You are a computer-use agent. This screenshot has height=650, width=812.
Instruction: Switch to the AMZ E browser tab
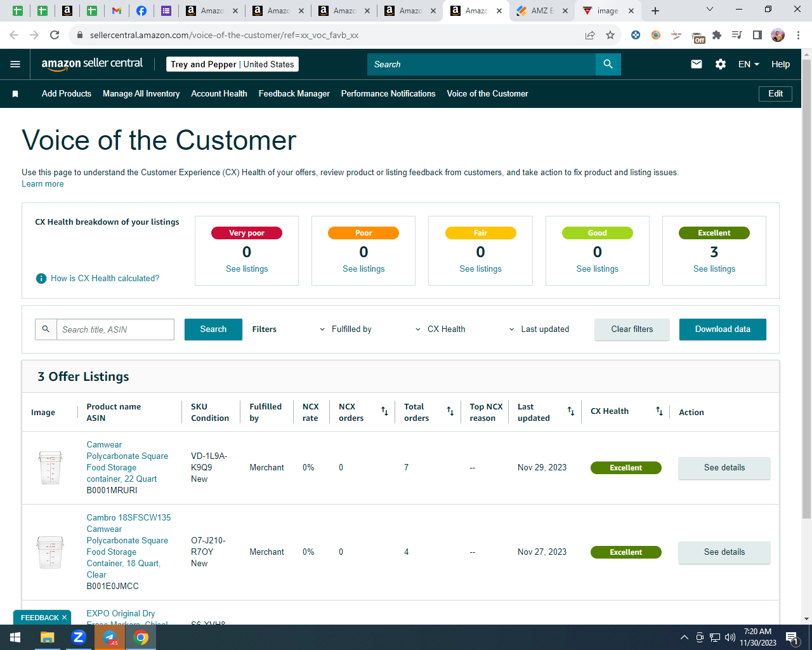542,11
